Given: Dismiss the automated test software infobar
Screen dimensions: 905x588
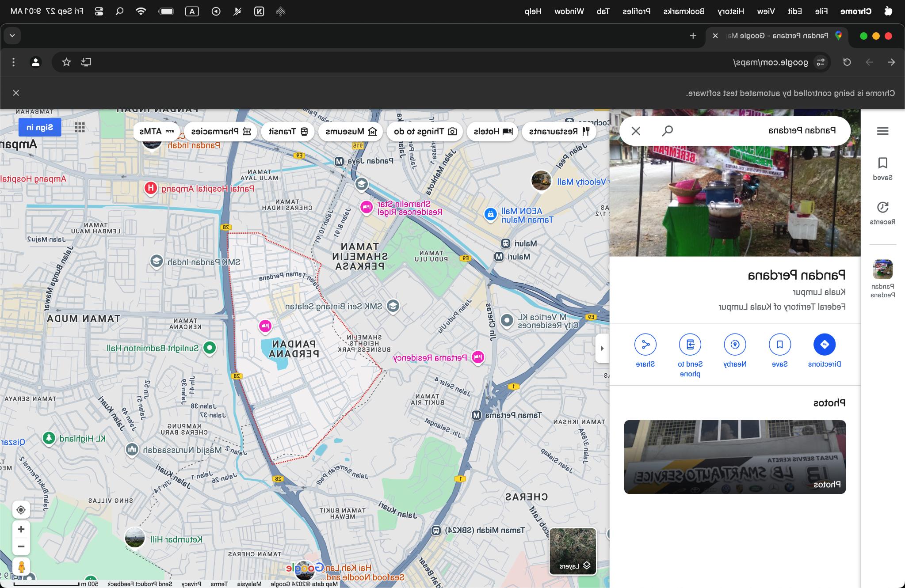Looking at the screenshot, I should [x=16, y=93].
